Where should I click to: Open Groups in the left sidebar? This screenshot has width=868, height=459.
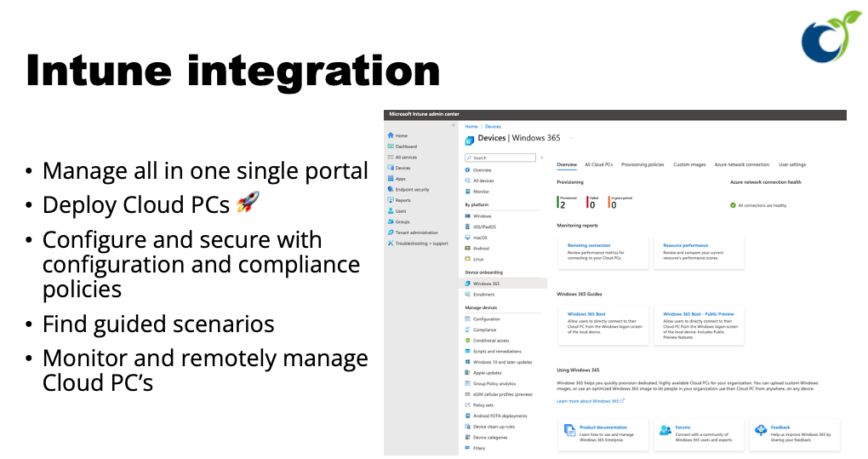point(398,222)
